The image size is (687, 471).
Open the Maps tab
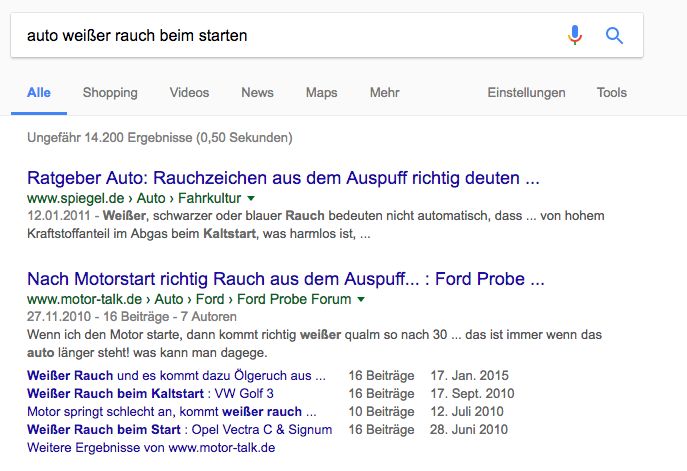[322, 93]
